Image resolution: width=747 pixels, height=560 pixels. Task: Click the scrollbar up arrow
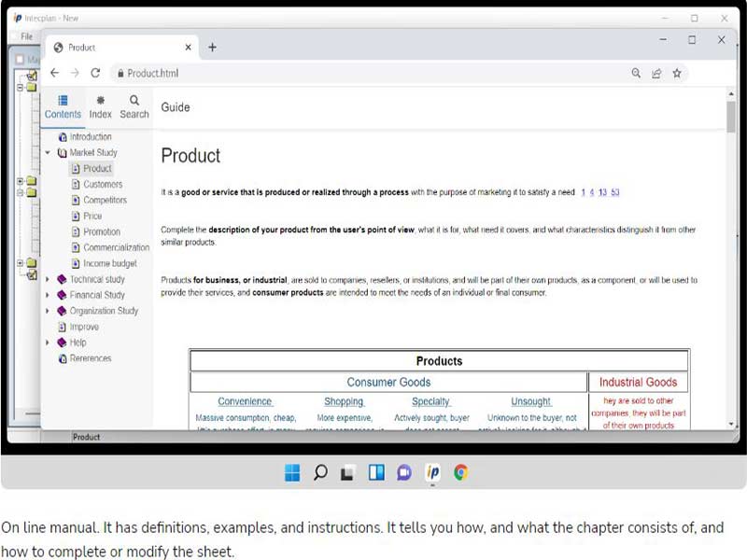point(731,94)
